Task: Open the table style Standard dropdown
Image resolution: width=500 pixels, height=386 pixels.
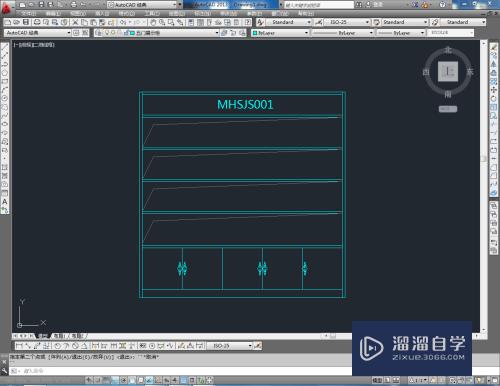Action: click(425, 22)
